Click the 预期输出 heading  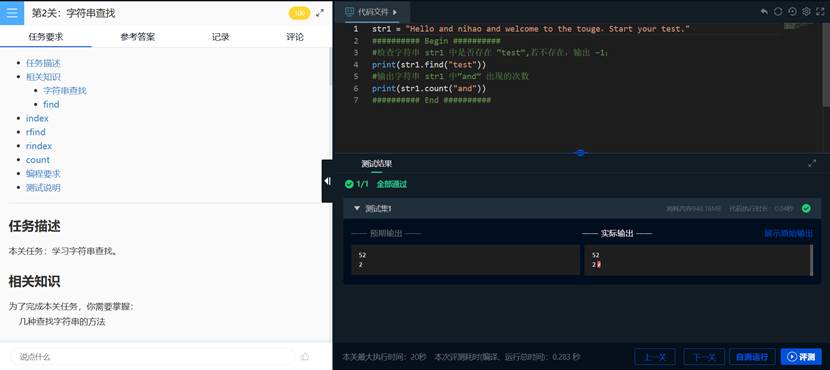tap(386, 233)
